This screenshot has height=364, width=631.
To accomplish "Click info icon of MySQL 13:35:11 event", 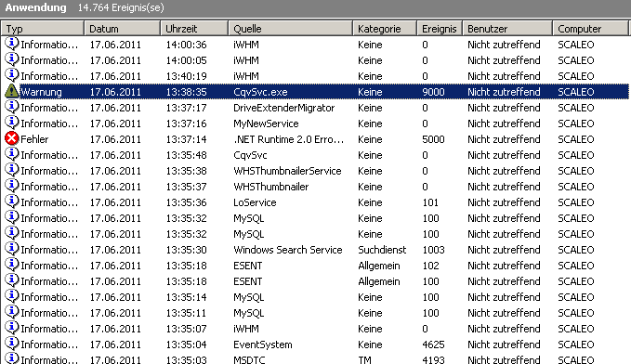I will point(12,312).
